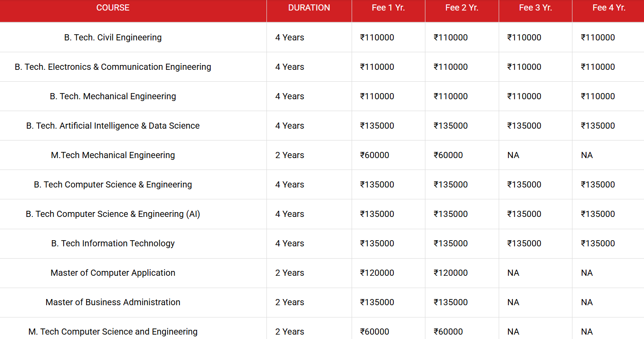Click the Fee 3 Yr. column header
The image size is (644, 339).
(535, 8)
